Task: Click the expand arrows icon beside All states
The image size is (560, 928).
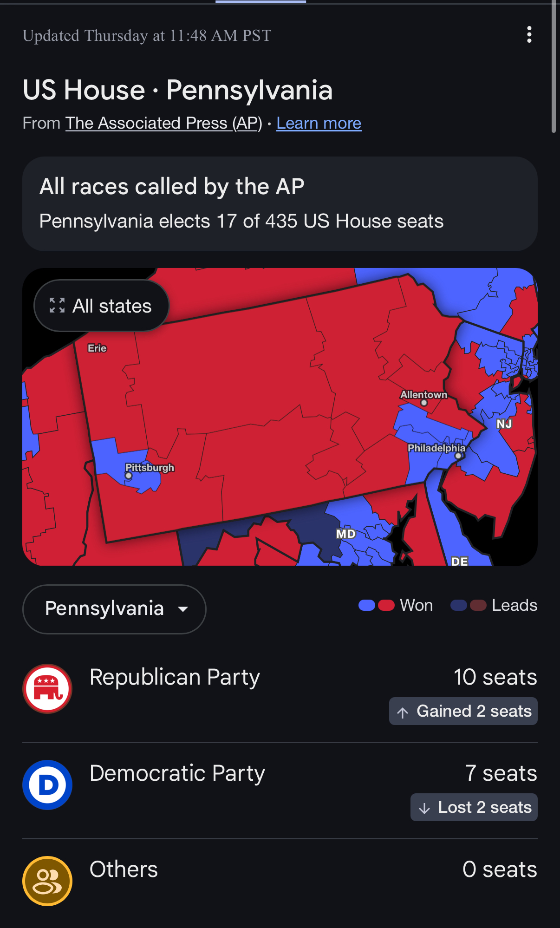Action: (57, 306)
